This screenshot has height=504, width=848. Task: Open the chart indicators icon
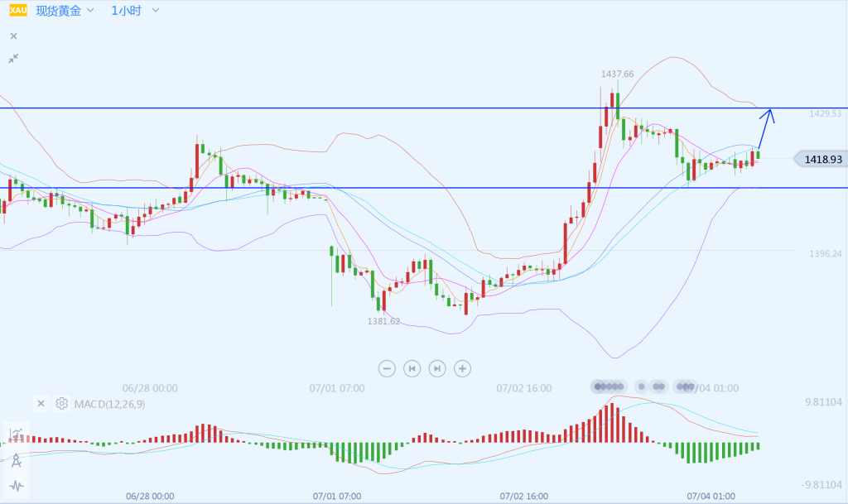tap(16, 434)
